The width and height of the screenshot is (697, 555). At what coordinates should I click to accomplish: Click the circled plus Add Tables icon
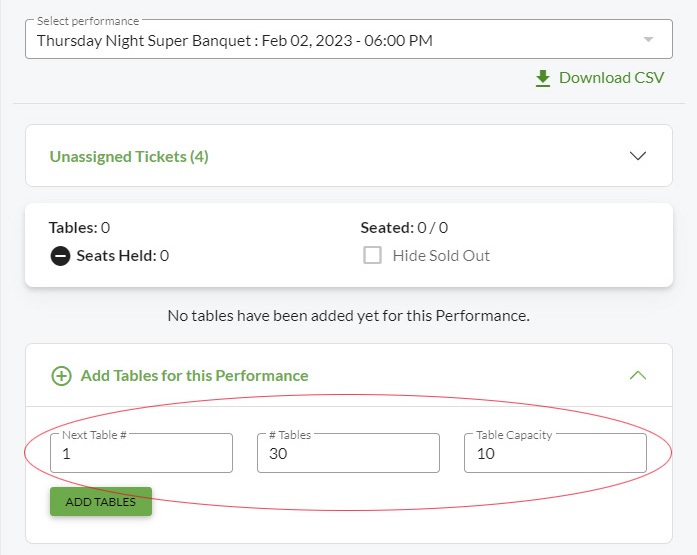coord(61,376)
